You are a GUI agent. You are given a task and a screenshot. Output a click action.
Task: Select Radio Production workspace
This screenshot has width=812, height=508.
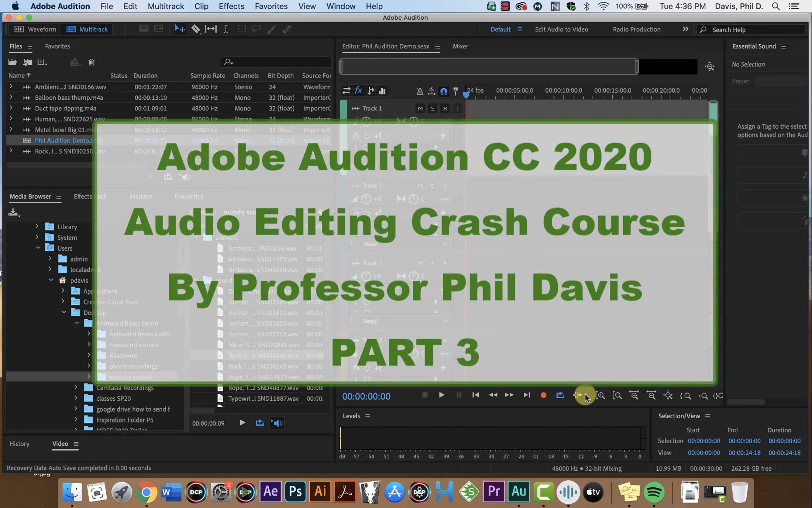[x=636, y=29]
